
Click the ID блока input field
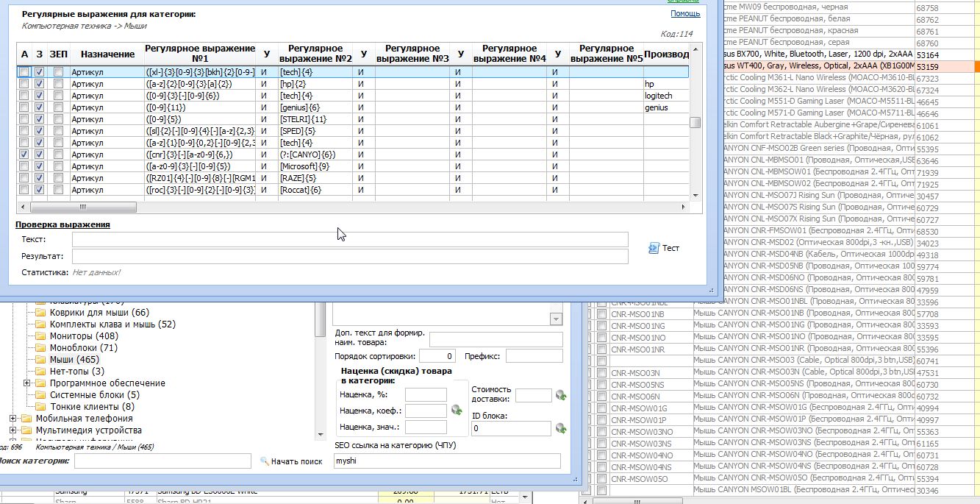512,428
